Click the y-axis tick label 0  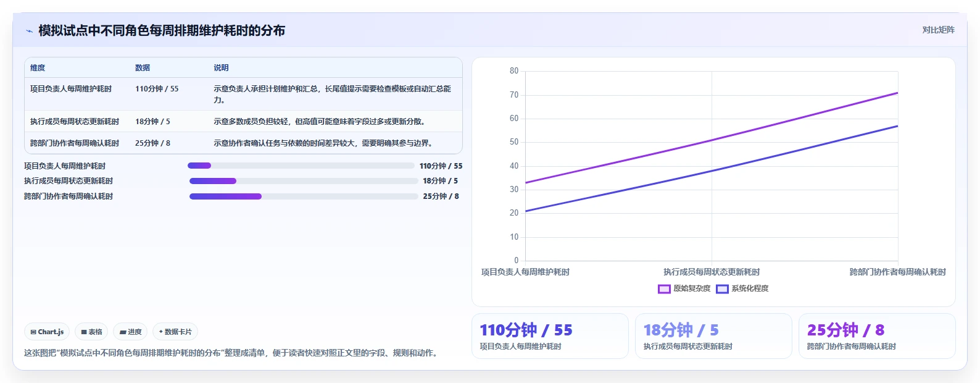point(517,261)
